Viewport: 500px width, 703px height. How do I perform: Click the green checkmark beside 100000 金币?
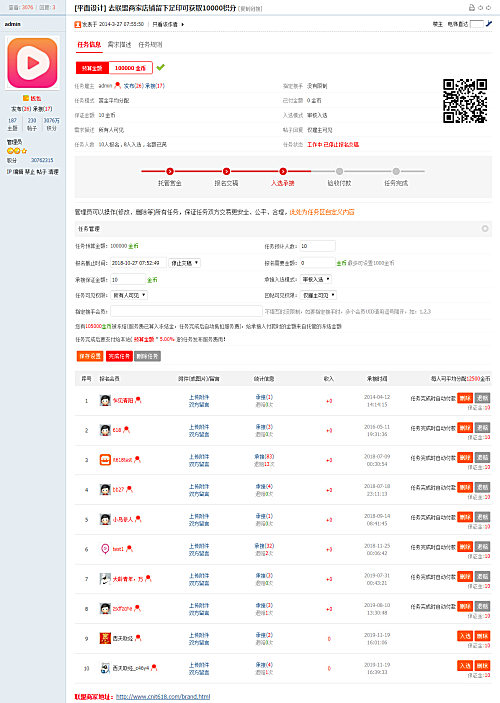click(161, 67)
